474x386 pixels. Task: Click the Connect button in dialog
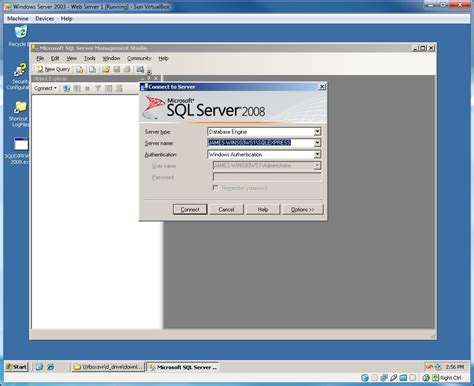(x=190, y=209)
